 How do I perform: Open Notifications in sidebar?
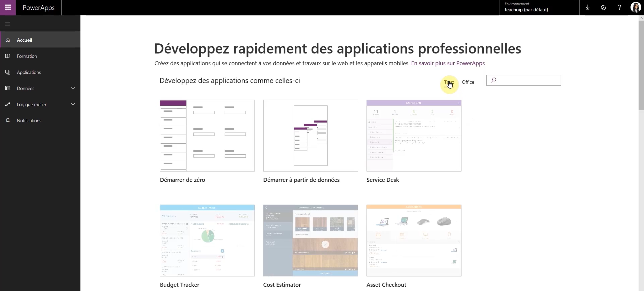pos(40,120)
